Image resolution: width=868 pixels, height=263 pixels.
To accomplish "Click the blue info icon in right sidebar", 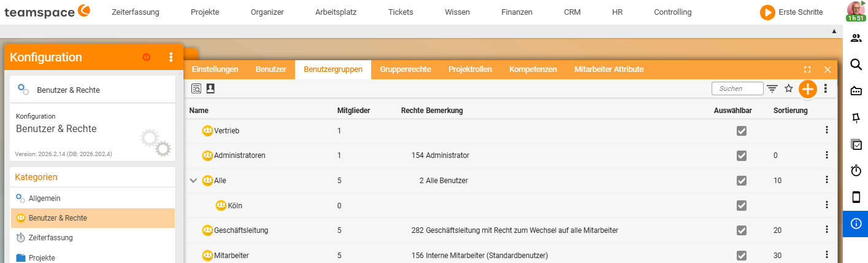I will coord(856,224).
